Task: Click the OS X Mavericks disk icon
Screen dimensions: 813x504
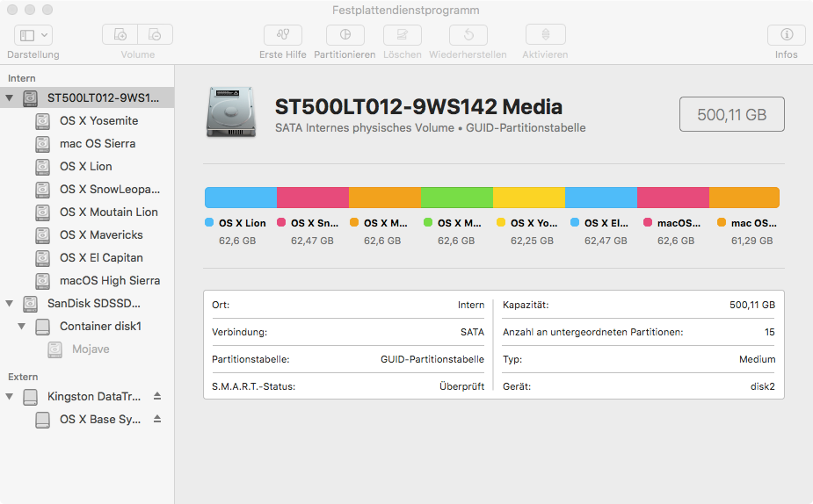Action: pyautogui.click(x=42, y=235)
